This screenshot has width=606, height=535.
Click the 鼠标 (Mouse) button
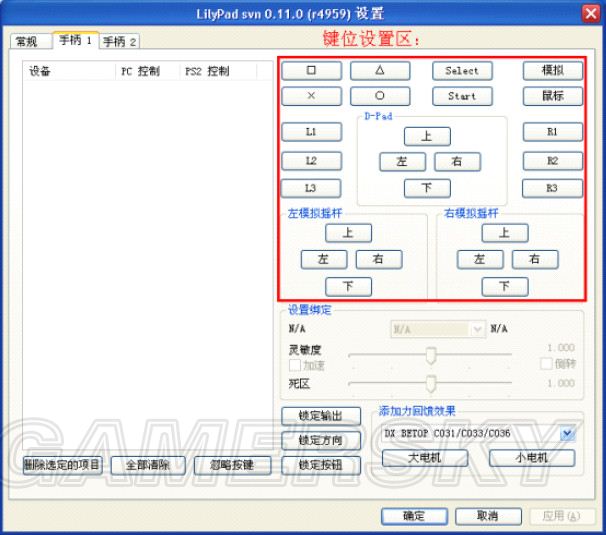pos(553,96)
